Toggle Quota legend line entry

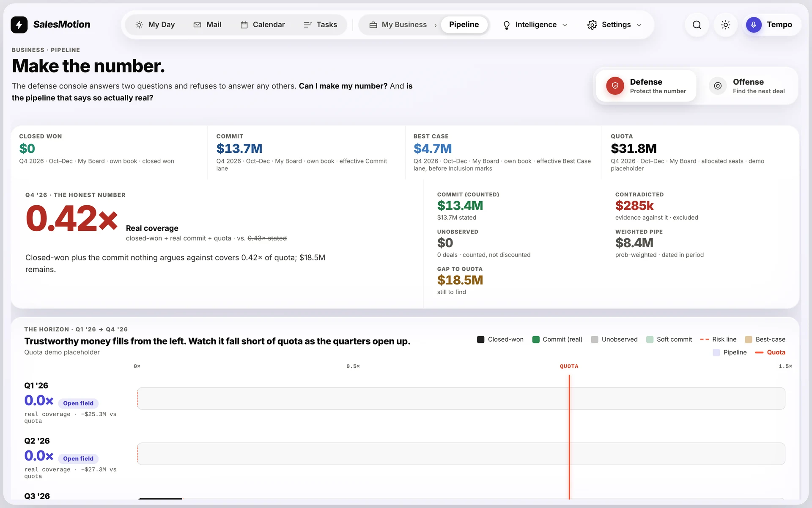pyautogui.click(x=770, y=352)
